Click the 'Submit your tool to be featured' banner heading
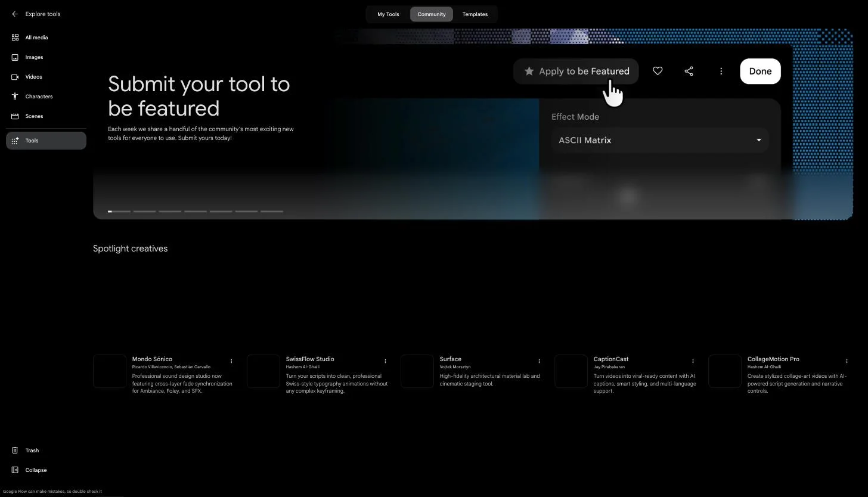Screen dimensions: 868x497 coord(199,96)
